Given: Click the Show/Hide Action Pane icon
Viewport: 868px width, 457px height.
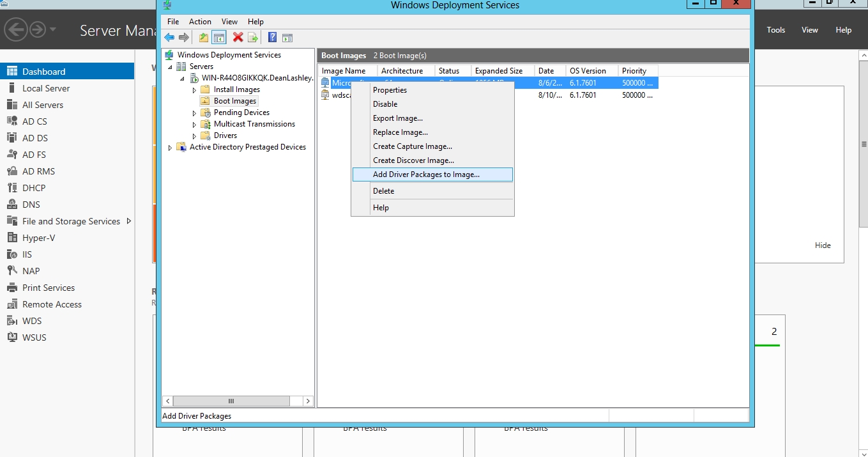Looking at the screenshot, I should (287, 38).
